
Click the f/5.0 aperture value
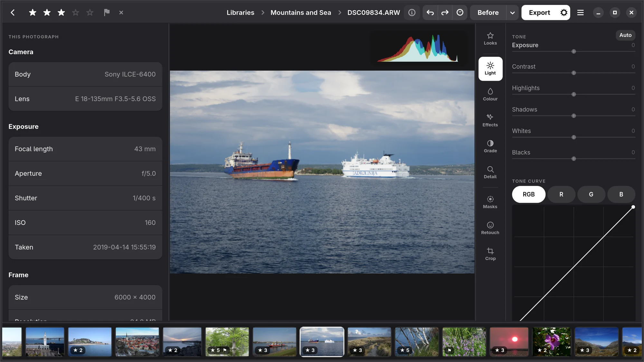(x=149, y=173)
